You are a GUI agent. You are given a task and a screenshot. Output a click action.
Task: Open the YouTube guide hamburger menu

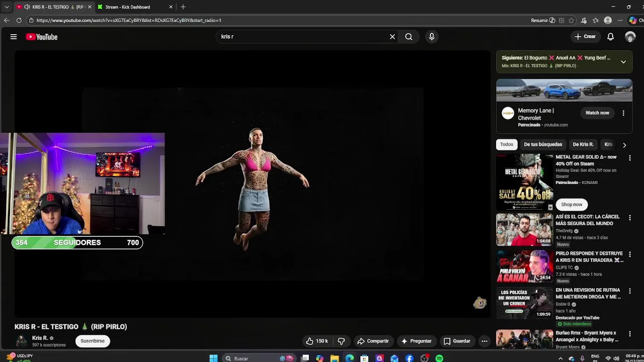(14, 37)
